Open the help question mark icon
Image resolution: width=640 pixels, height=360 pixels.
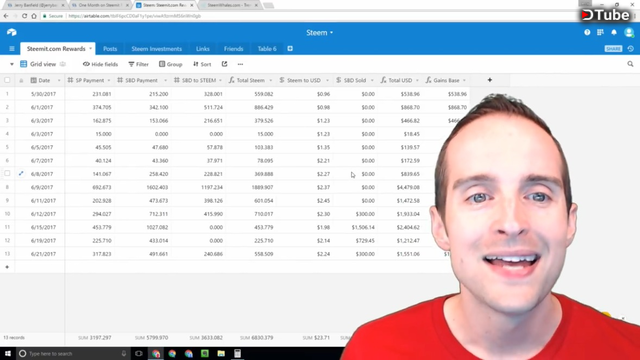click(x=587, y=32)
